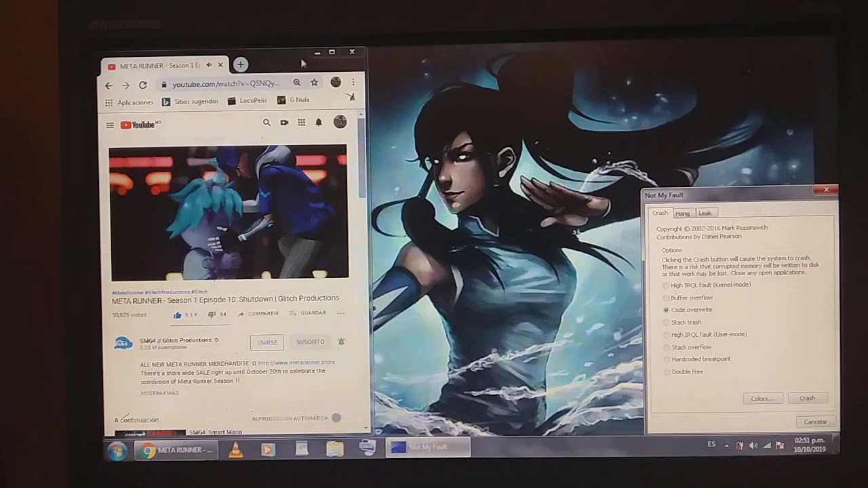Switch to the Hang tab
The image size is (868, 488).
tap(682, 213)
